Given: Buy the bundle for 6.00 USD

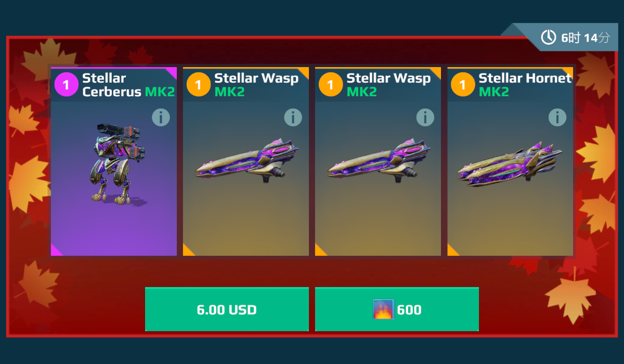Looking at the screenshot, I should (x=227, y=309).
